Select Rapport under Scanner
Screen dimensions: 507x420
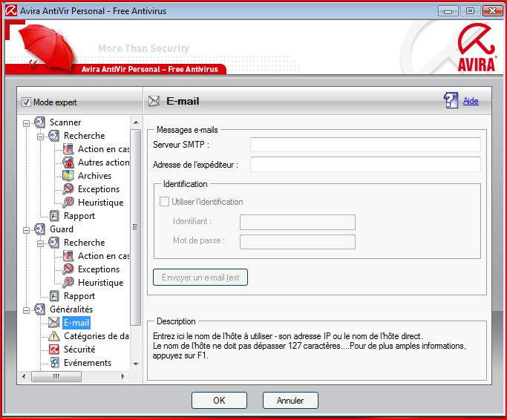point(79,216)
